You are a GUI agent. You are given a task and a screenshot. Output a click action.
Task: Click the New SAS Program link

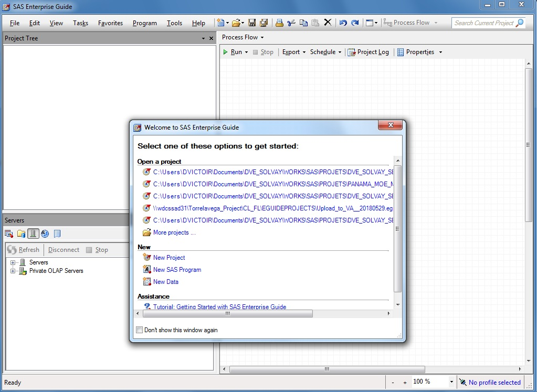[x=177, y=270]
